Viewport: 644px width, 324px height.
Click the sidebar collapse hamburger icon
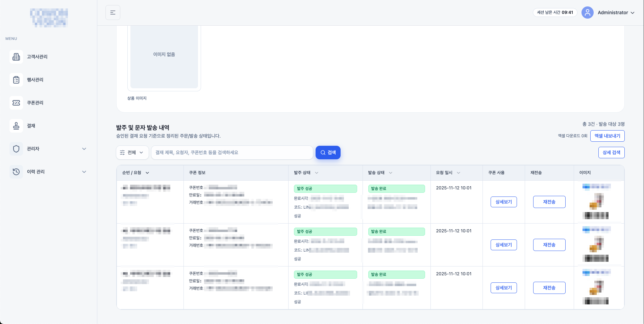click(x=113, y=13)
